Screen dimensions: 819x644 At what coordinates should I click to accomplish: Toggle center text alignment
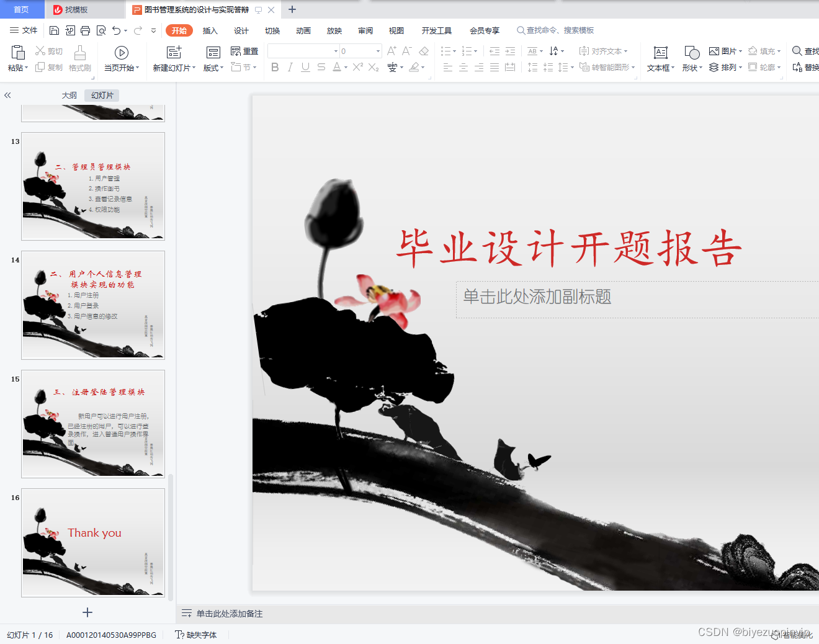coord(463,67)
